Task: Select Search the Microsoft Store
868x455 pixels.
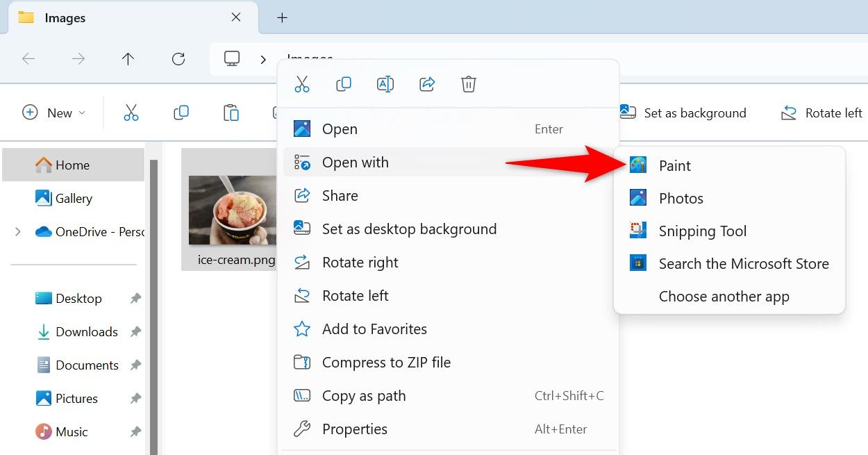Action: click(x=729, y=263)
